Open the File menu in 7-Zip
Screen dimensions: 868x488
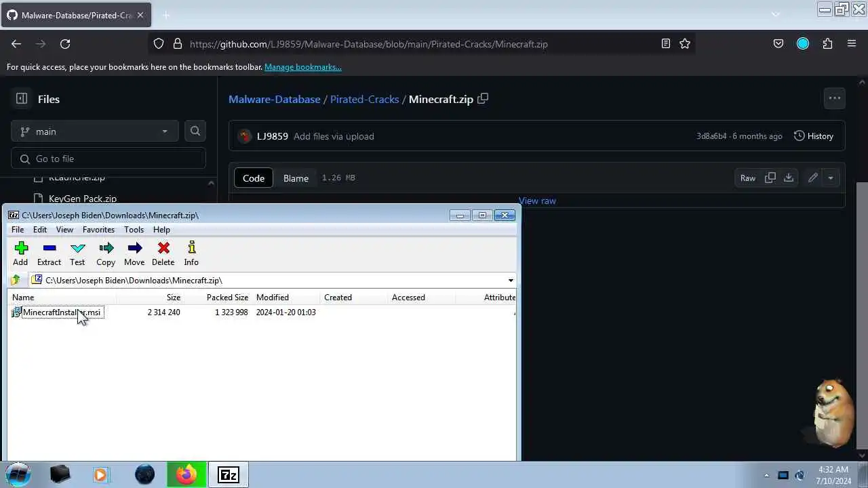tap(18, 230)
